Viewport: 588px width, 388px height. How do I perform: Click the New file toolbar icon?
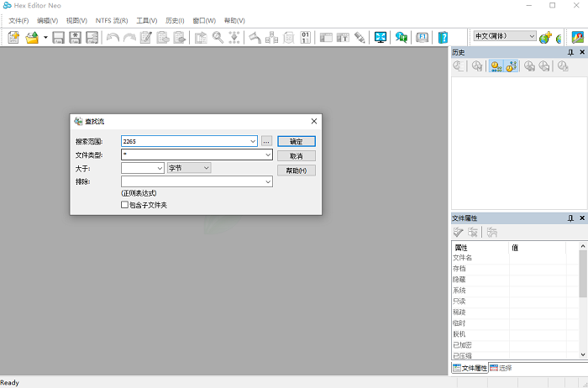(13, 37)
